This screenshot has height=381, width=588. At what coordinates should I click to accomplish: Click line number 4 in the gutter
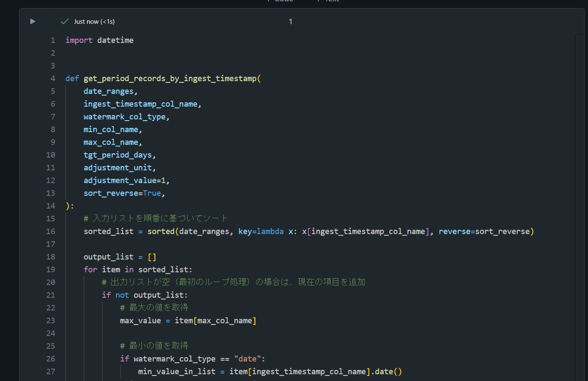pyautogui.click(x=53, y=79)
